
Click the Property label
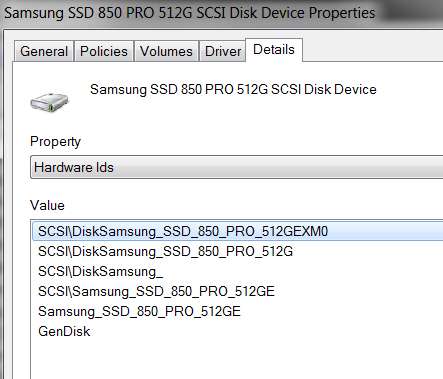tap(55, 142)
